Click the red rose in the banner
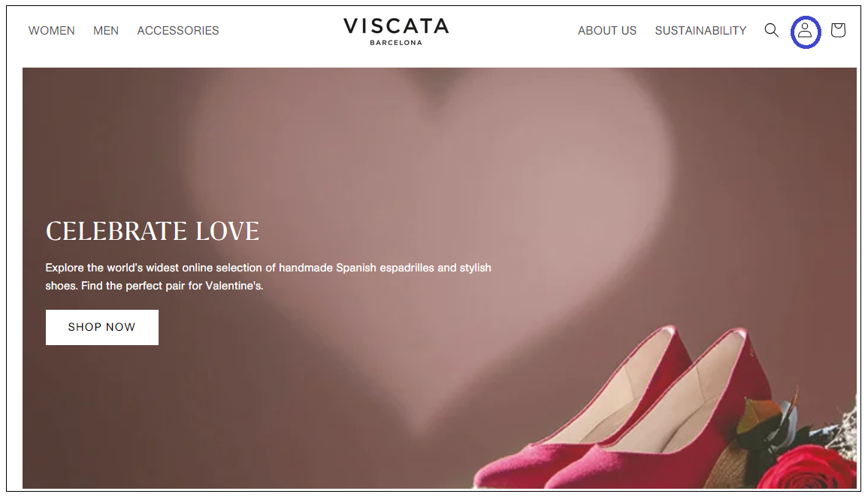868x497 pixels. [808, 468]
